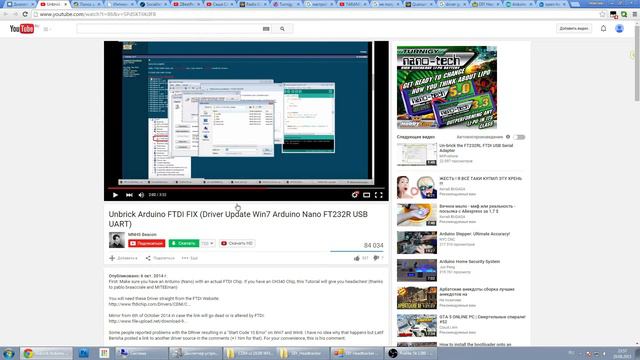Viewport: 640px width, 360px height.
Task: Open the Chrome taskbar button
Action: (46, 353)
